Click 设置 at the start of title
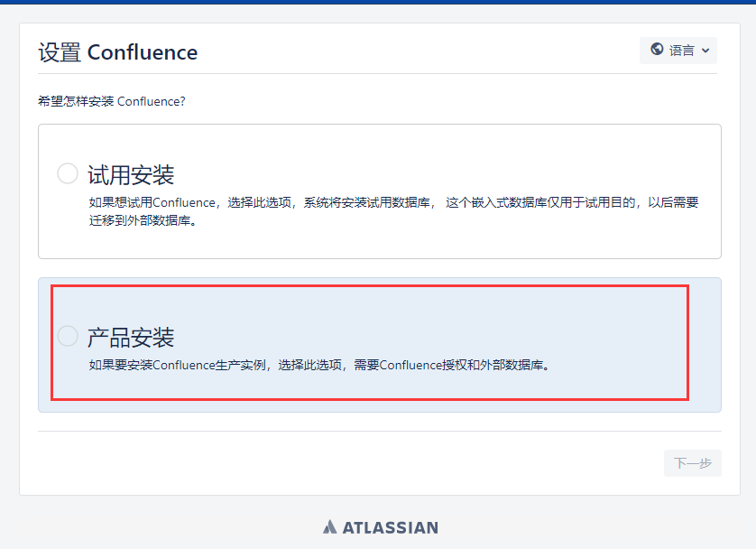Screen dimensions: 756x549 pyautogui.click(x=60, y=52)
